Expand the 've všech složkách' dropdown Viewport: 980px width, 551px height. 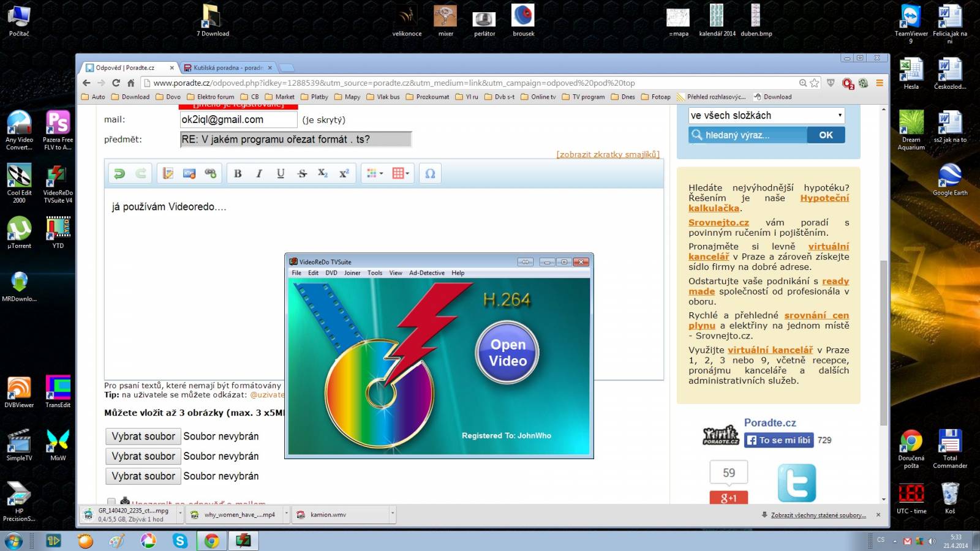tap(766, 115)
